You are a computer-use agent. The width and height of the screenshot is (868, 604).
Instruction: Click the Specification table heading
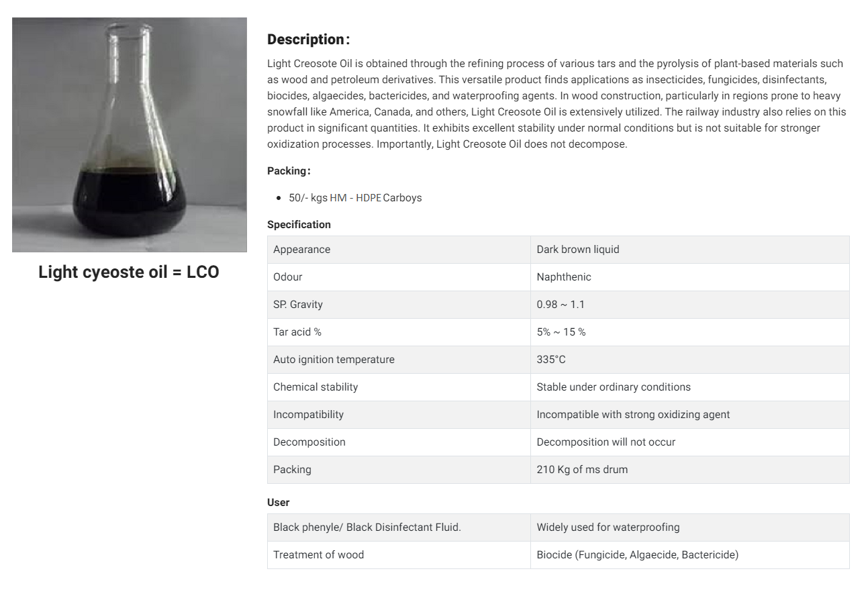click(x=299, y=225)
